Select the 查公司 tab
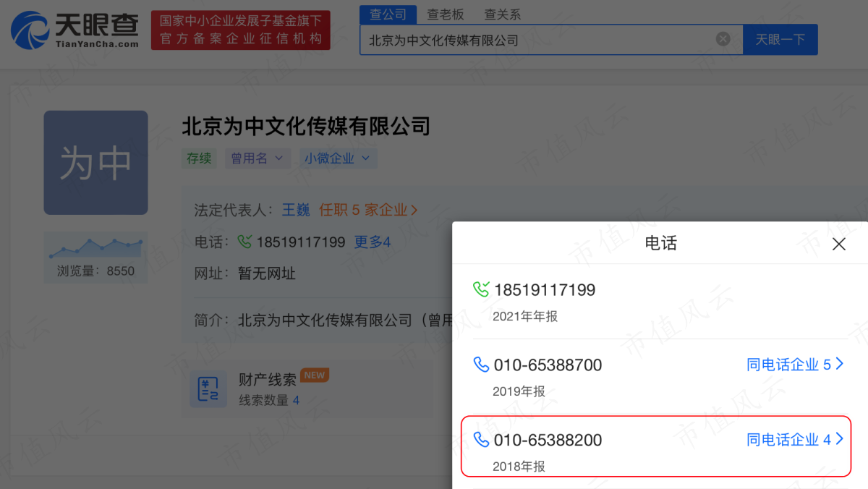868x489 pixels. 388,14
